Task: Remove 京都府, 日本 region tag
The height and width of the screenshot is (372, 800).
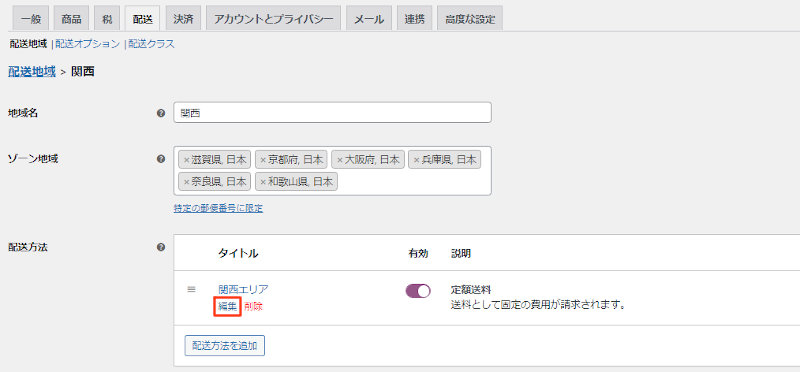Action: coord(263,160)
